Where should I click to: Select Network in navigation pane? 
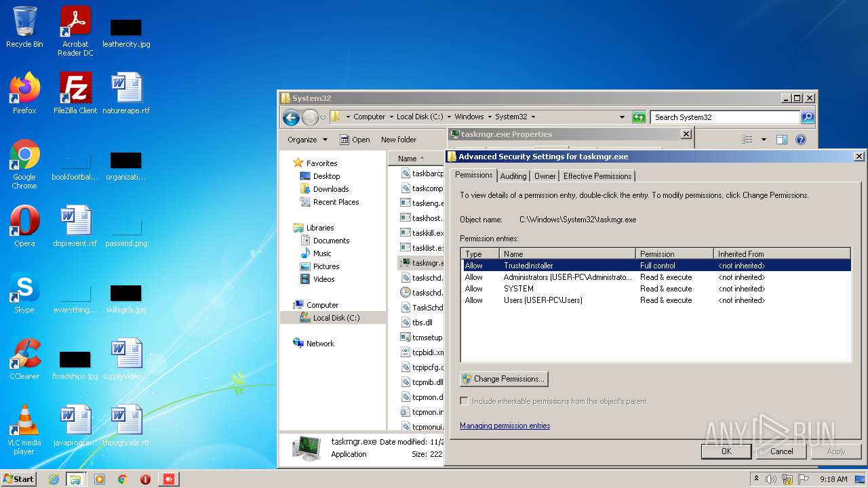click(320, 344)
